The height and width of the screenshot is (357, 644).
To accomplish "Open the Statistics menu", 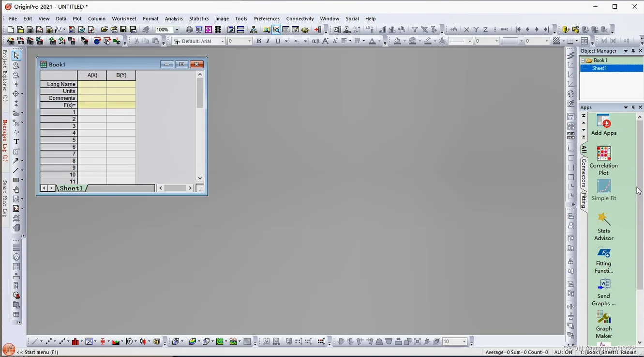I will pyautogui.click(x=199, y=19).
